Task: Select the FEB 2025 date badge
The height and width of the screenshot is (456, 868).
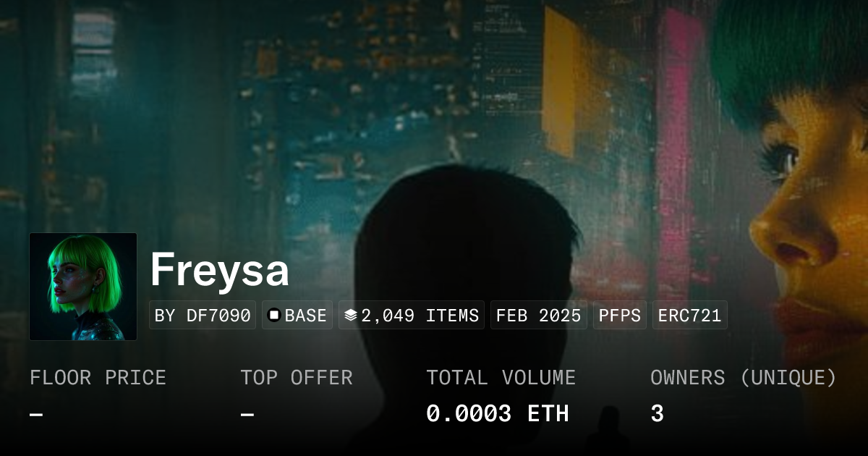Action: coord(538,316)
